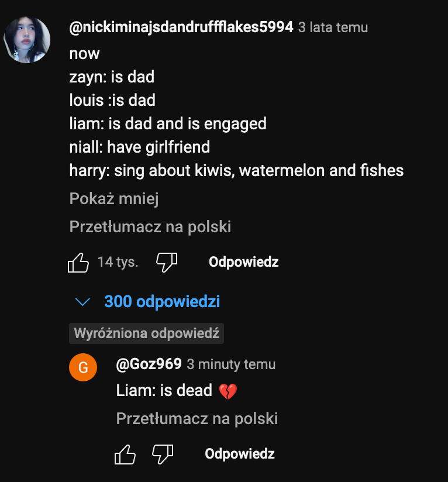Click the orange G avatar icon
Screen dimensions: 448x482
pyautogui.click(x=83, y=368)
